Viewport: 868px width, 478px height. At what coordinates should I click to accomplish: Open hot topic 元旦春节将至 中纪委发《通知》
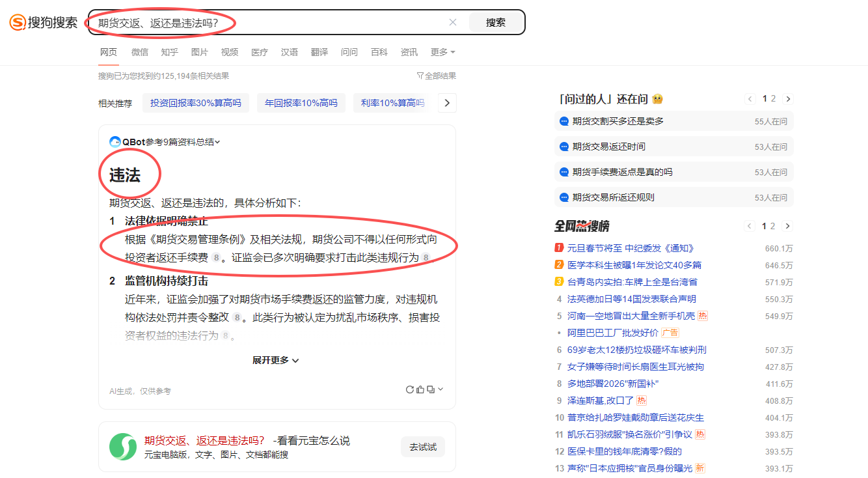coord(631,248)
